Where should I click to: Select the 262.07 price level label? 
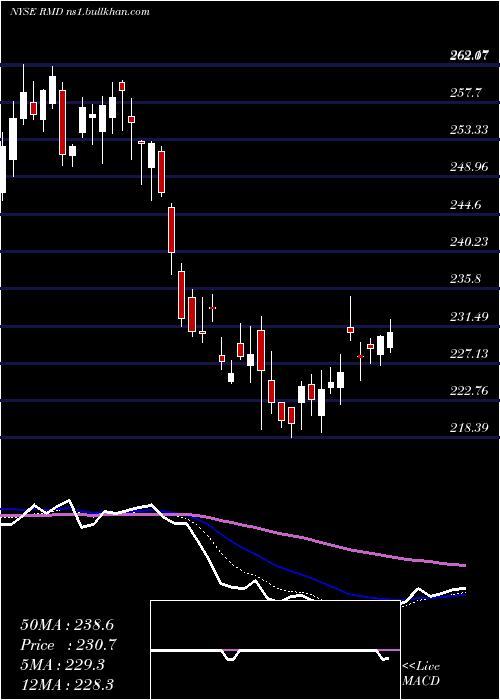[468, 56]
